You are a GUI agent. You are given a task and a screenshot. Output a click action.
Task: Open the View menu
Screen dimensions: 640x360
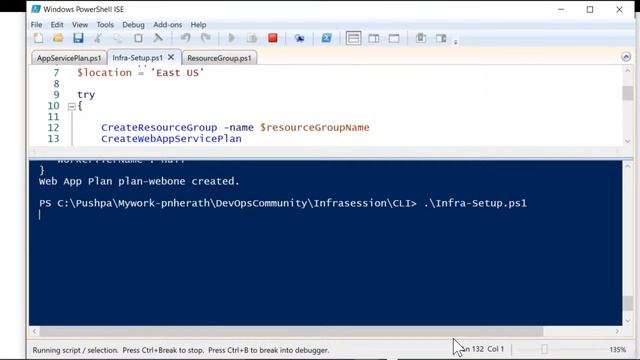coord(80,24)
